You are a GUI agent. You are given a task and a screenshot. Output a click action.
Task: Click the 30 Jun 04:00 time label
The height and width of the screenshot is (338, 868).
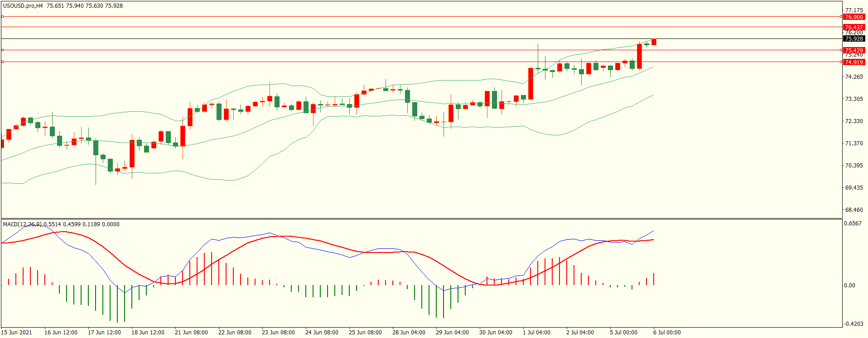tap(496, 333)
